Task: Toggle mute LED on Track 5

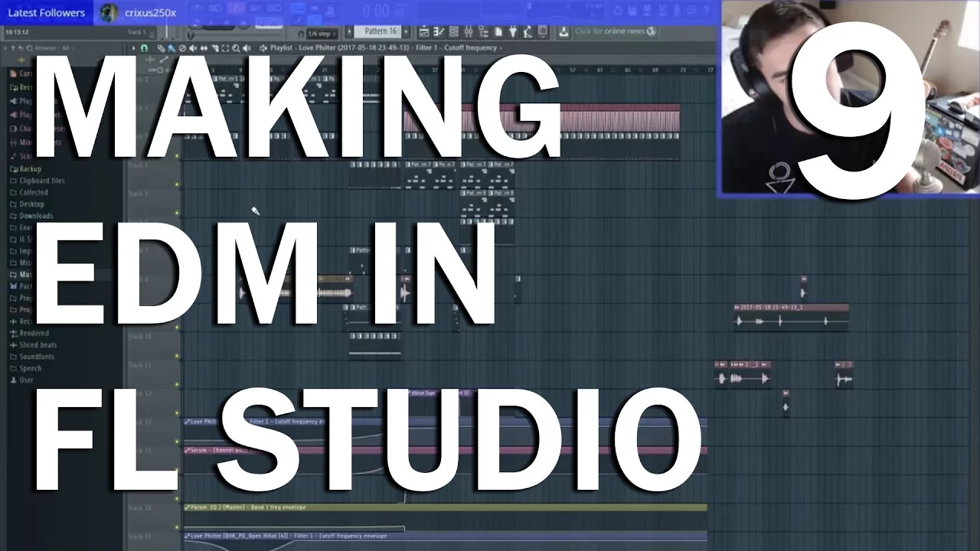Action: tap(177, 213)
